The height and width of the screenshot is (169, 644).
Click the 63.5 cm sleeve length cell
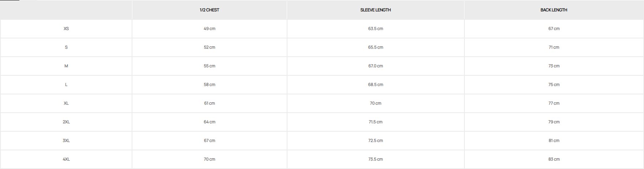coord(376,29)
